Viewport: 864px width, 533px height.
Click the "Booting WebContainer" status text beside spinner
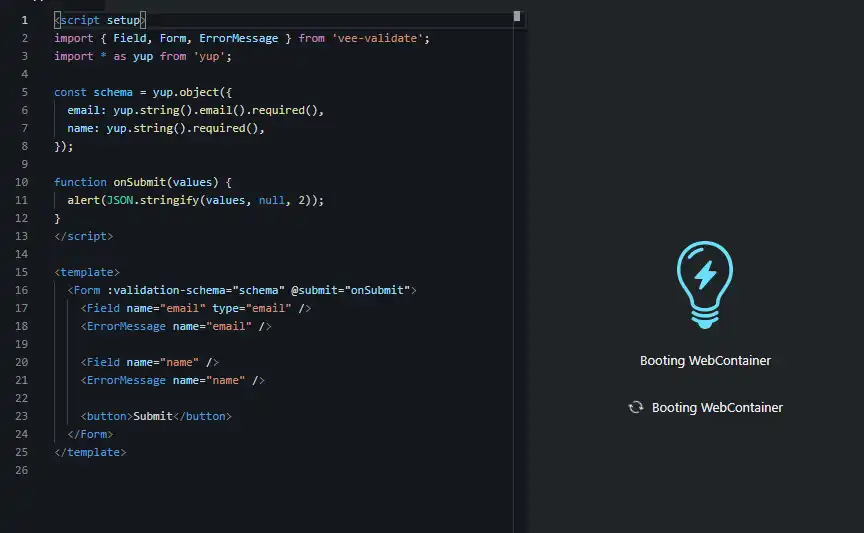(x=717, y=407)
